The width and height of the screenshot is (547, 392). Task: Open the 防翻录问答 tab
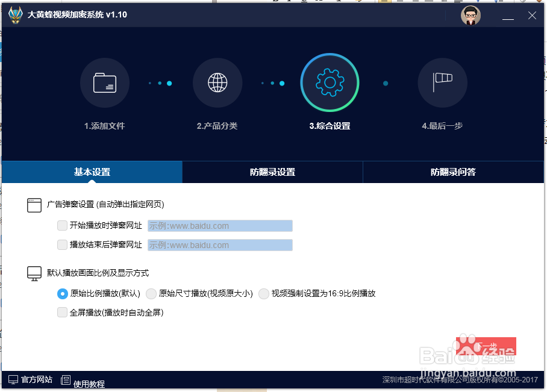(454, 172)
